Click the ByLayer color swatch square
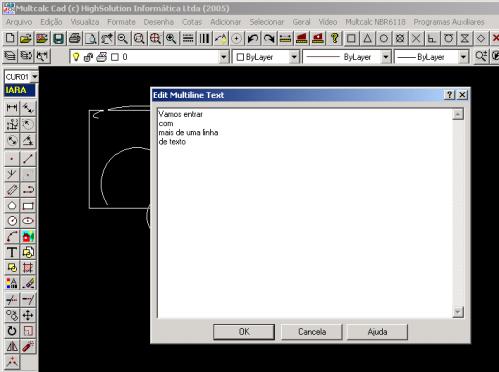 click(x=240, y=57)
